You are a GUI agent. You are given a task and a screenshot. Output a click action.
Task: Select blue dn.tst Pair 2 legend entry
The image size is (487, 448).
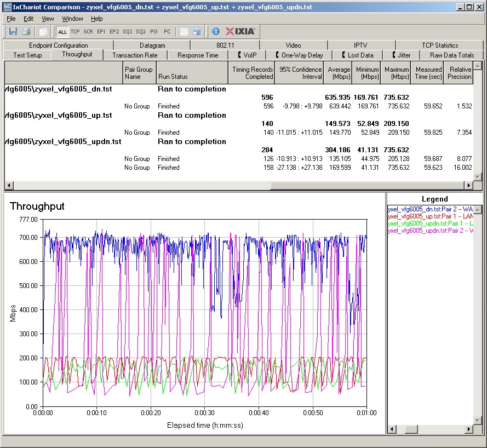coord(431,209)
